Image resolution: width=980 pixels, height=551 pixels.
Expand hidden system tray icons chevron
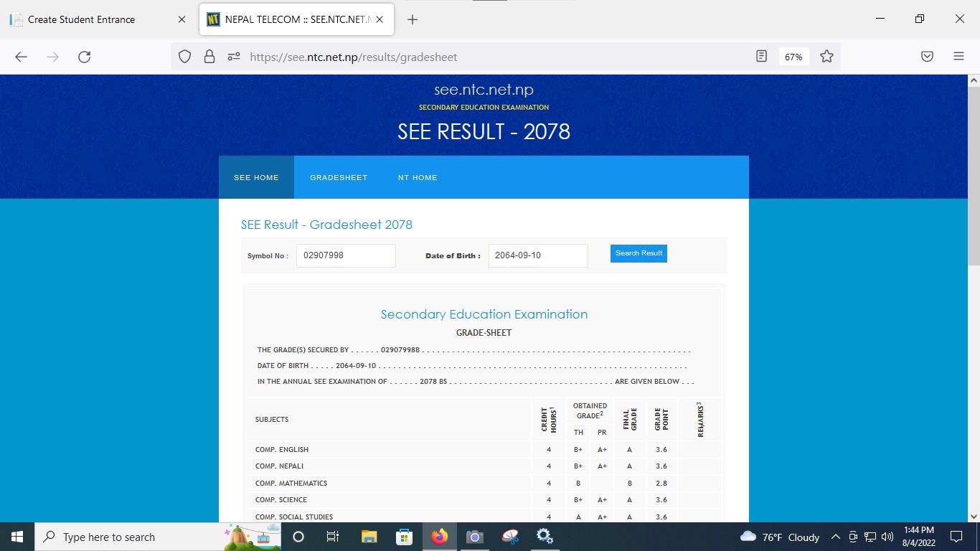(835, 537)
